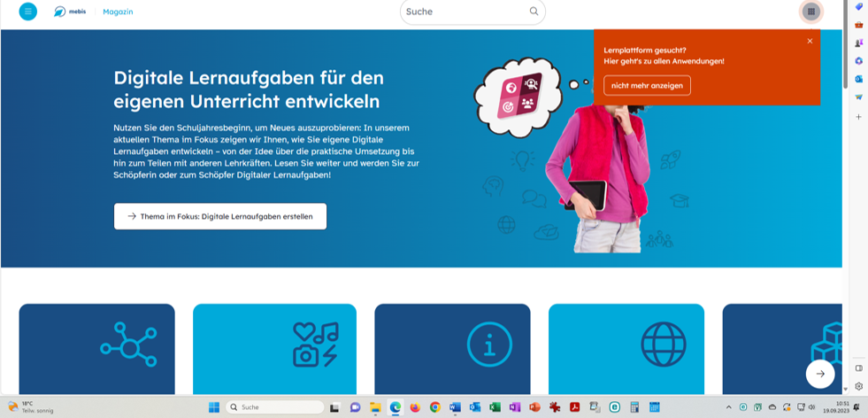Open OneNote from taskbar
Image resolution: width=868 pixels, height=418 pixels.
point(515,407)
